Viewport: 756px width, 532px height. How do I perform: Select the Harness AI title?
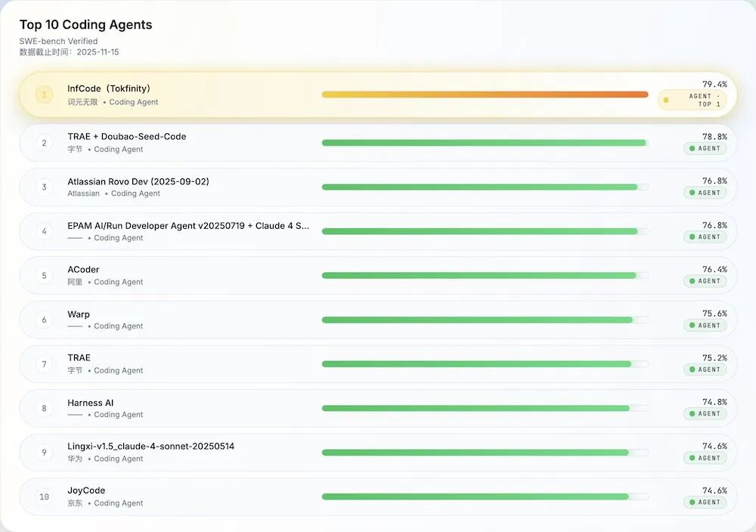pyautogui.click(x=91, y=403)
